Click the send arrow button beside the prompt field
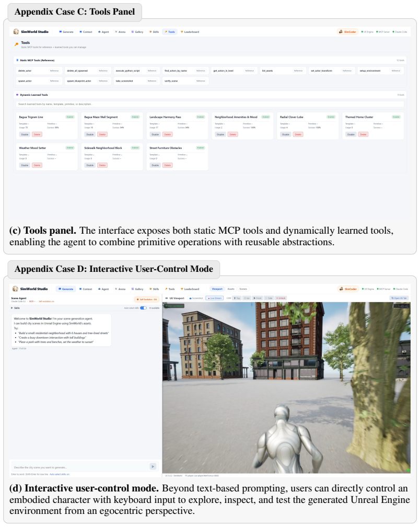 [x=153, y=466]
